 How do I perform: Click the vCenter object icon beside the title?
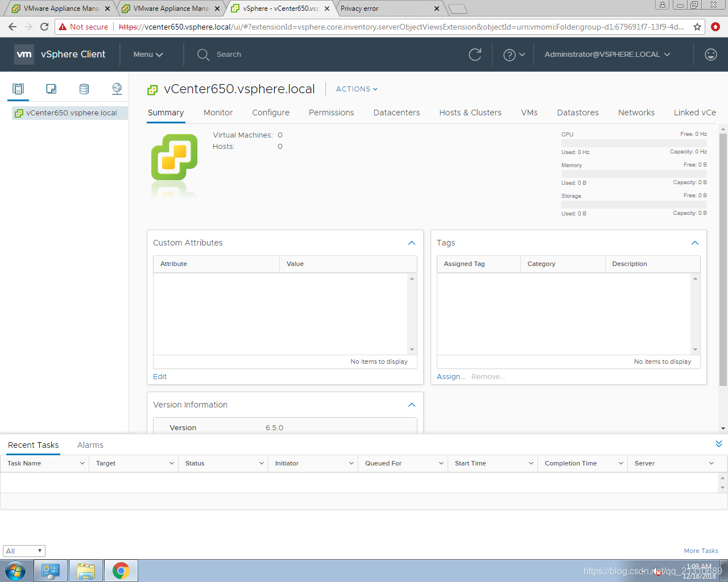(x=152, y=89)
